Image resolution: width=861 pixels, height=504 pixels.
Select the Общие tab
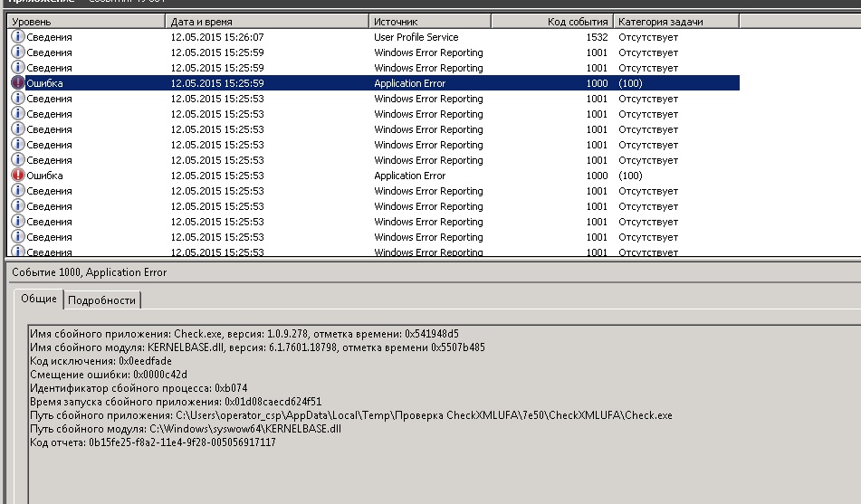click(x=39, y=300)
